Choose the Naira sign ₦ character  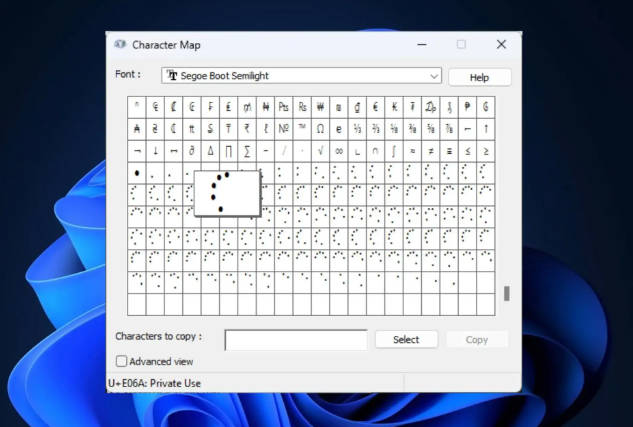click(x=265, y=107)
